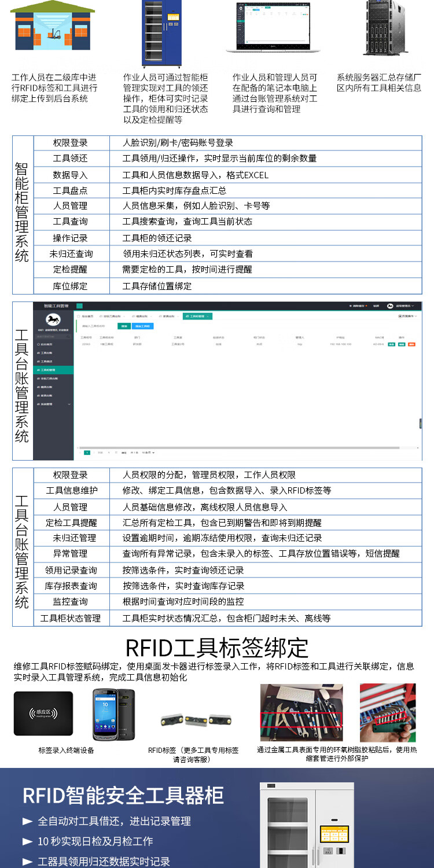Click the tool cabinet name search field
Viewport: 434px width, 868px height.
pyautogui.click(x=95, y=326)
